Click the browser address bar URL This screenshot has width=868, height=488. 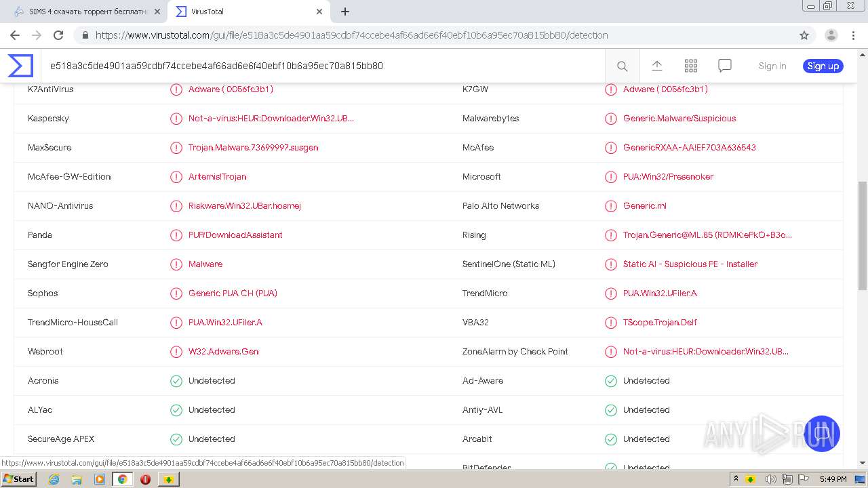click(x=351, y=35)
